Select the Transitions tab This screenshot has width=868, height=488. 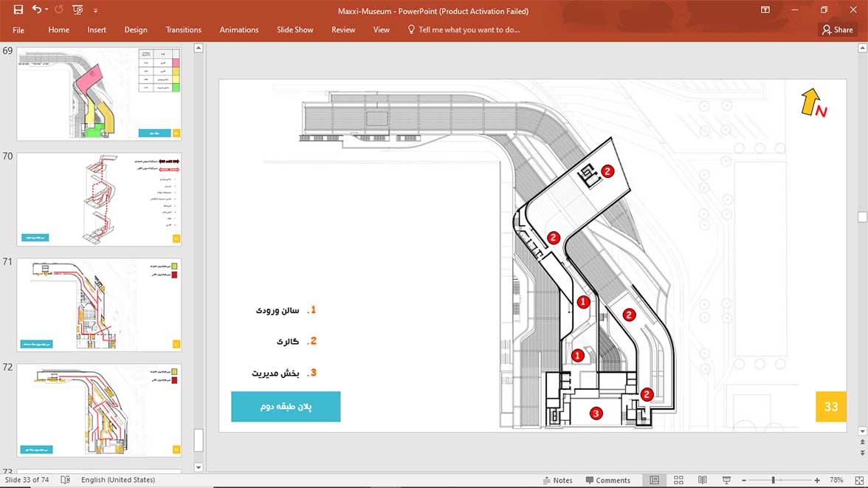tap(183, 30)
